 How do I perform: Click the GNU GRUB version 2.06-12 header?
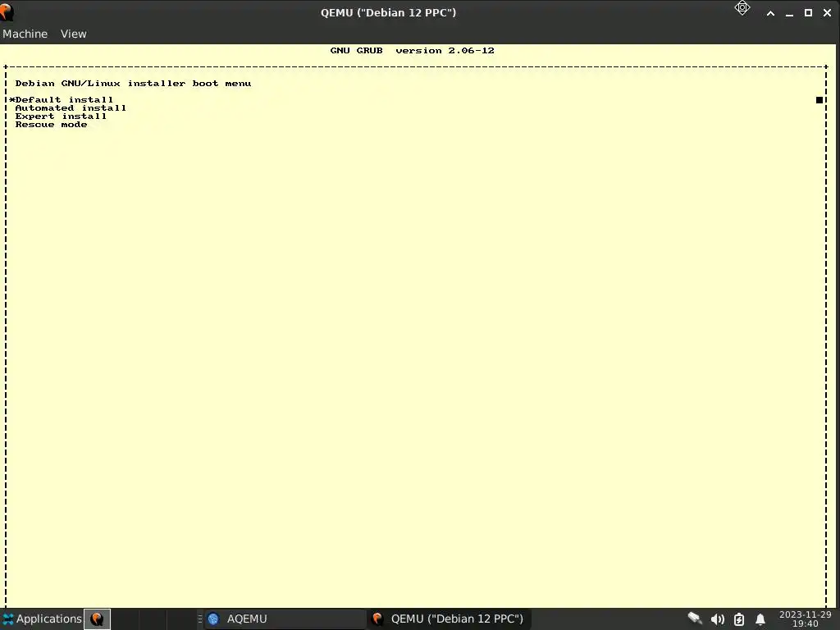pos(412,50)
